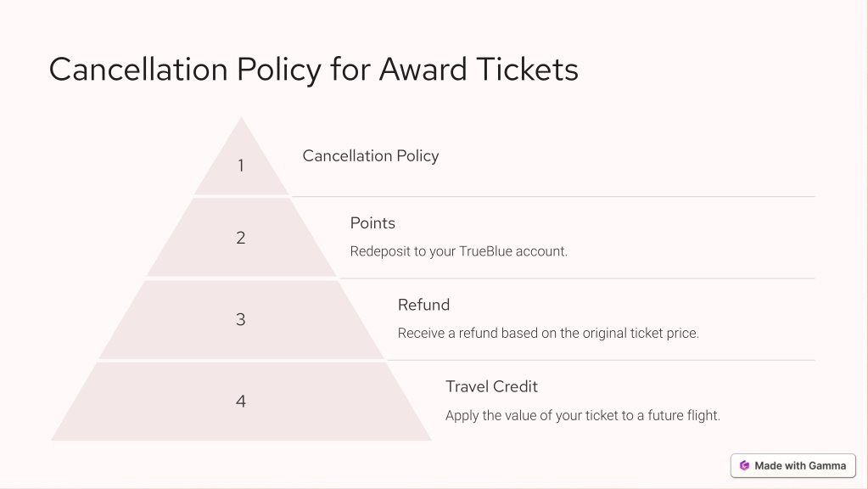Click pyramid tier number 3
868x489 pixels.
pyautogui.click(x=241, y=319)
